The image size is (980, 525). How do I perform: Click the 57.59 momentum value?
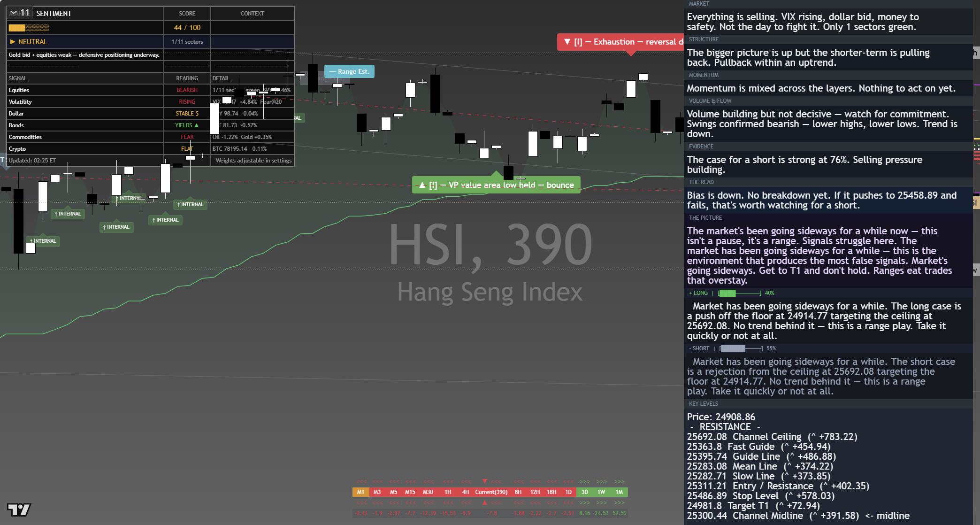click(620, 513)
